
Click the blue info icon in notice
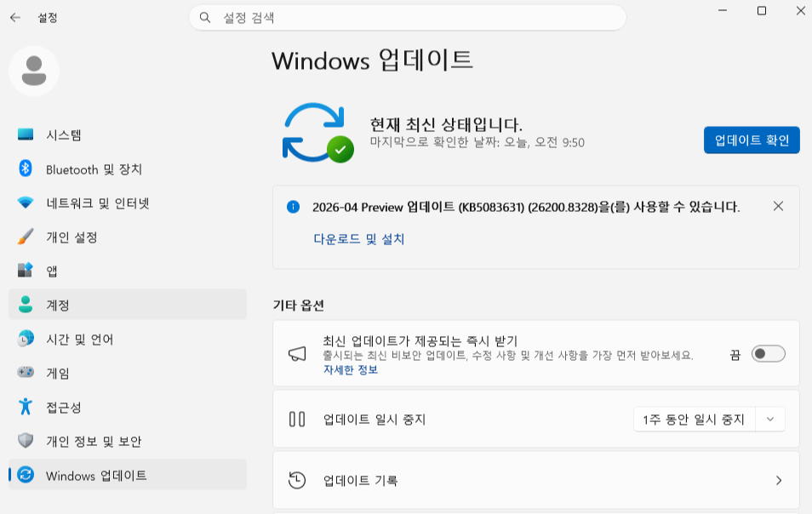click(x=293, y=207)
